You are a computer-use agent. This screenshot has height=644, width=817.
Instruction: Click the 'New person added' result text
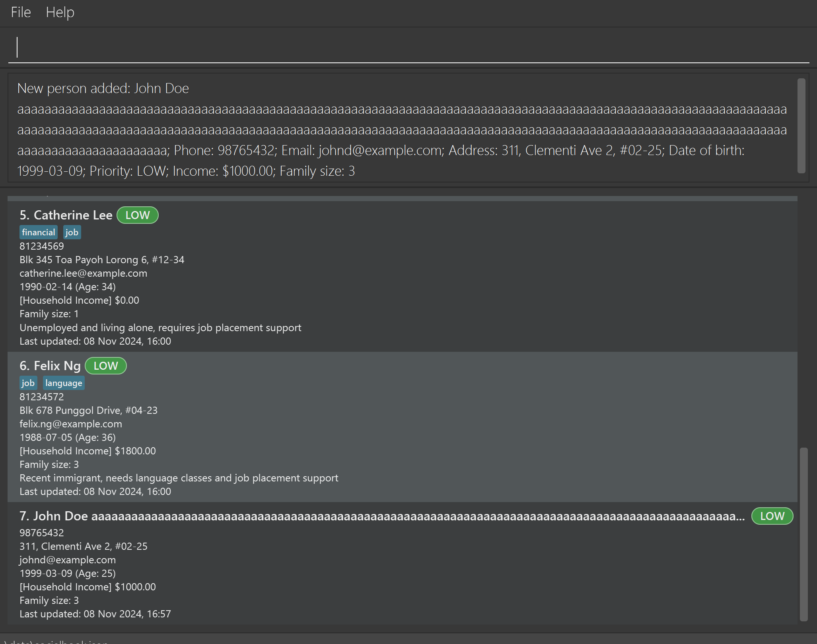(103, 88)
